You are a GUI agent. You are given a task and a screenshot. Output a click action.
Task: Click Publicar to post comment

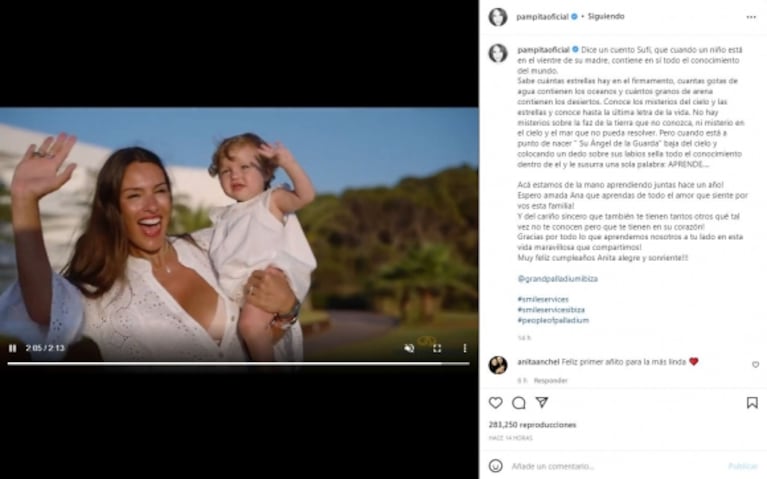pyautogui.click(x=743, y=466)
